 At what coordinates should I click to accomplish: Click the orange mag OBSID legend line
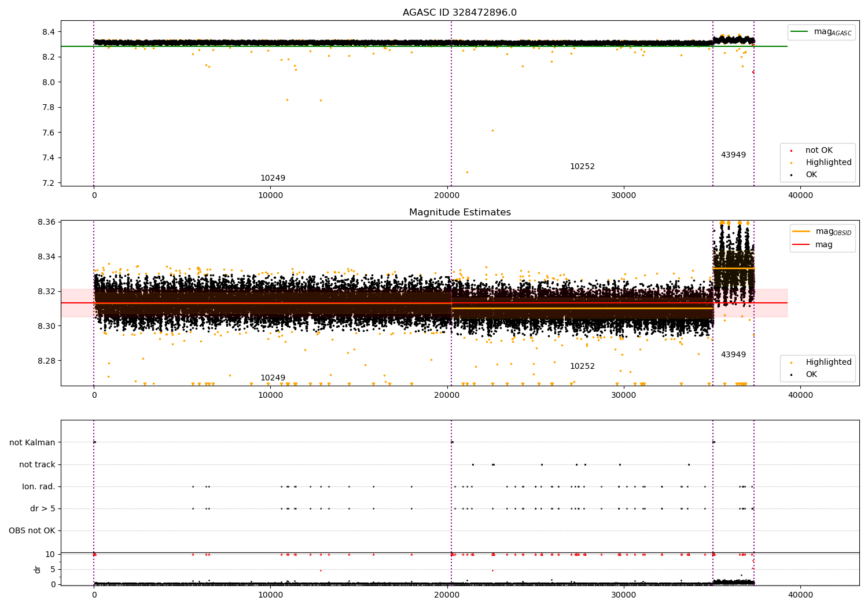(x=801, y=232)
